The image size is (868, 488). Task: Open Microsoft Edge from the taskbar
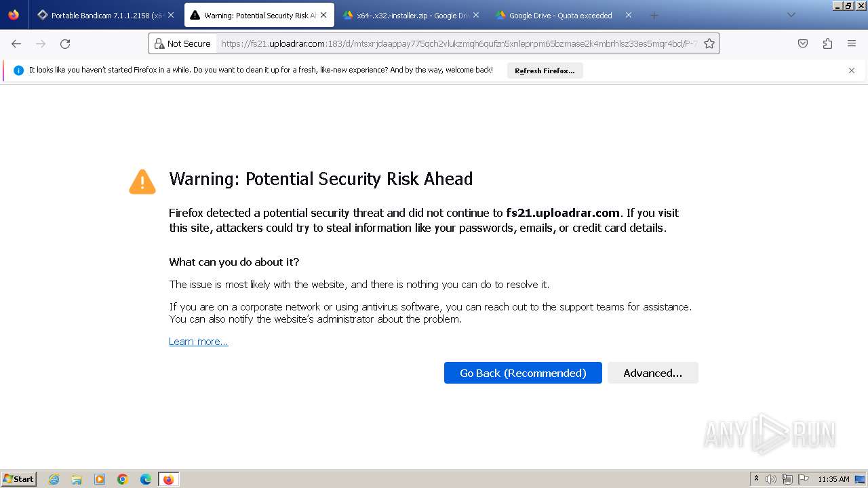click(145, 479)
